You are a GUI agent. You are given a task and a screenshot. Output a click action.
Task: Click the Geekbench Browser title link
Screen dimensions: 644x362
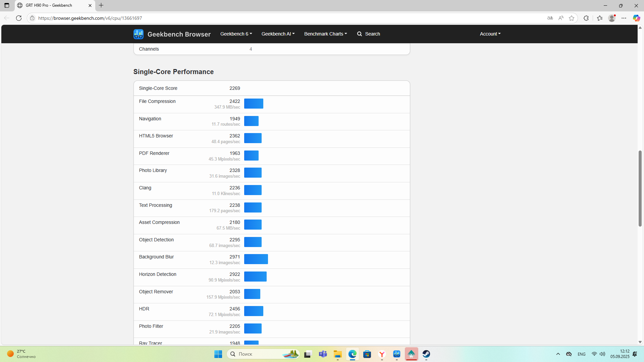click(x=179, y=34)
